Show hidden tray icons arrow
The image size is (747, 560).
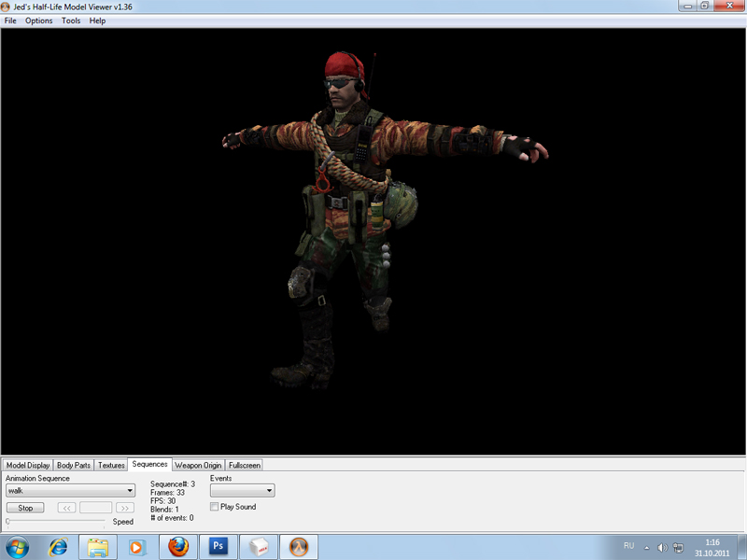point(646,547)
